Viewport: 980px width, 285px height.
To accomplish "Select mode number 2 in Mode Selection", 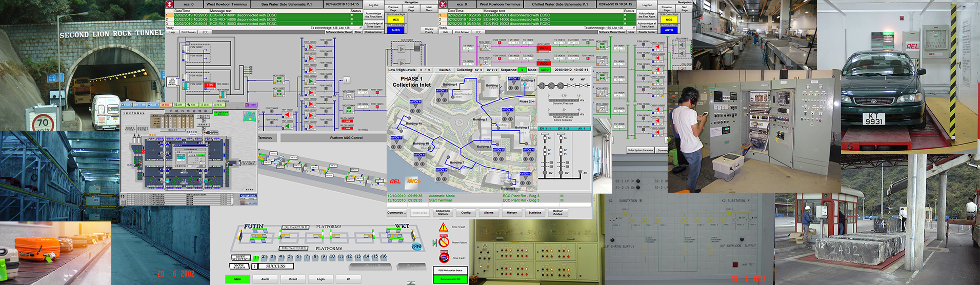I will (x=264, y=257).
